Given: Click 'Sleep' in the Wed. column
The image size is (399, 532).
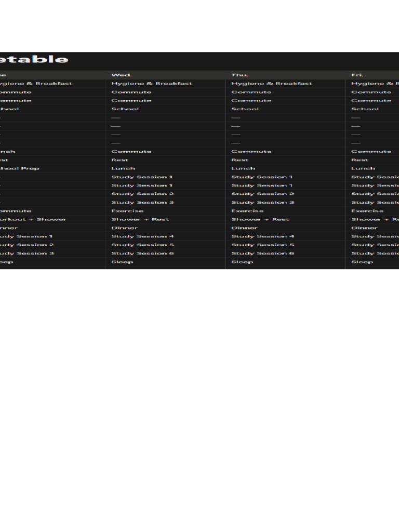Looking at the screenshot, I should point(122,262).
